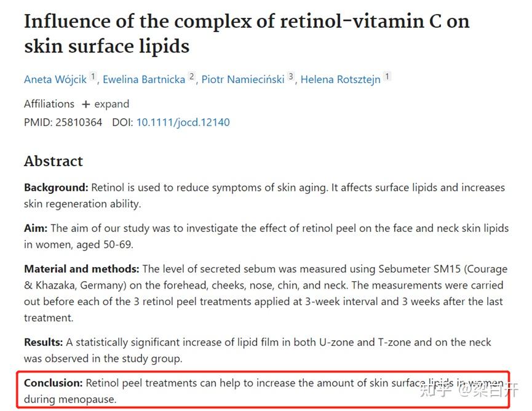Click affiliation superscript 3 after Namieciński
Screen dimensions: 532x411
click(x=291, y=76)
